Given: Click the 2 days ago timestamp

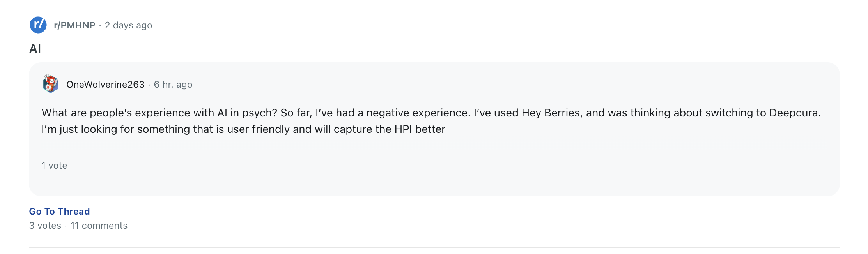Looking at the screenshot, I should point(128,25).
